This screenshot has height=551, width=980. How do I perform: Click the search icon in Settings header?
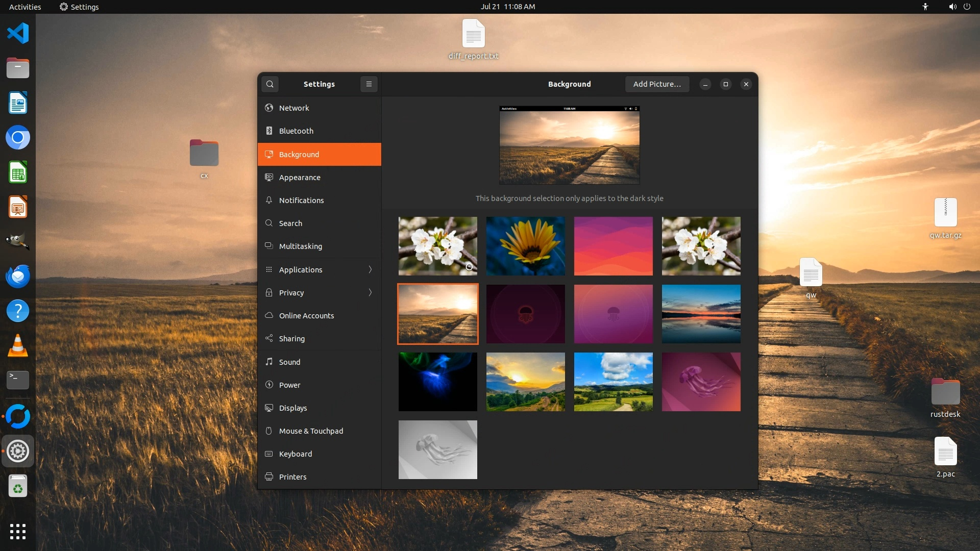[270, 84]
